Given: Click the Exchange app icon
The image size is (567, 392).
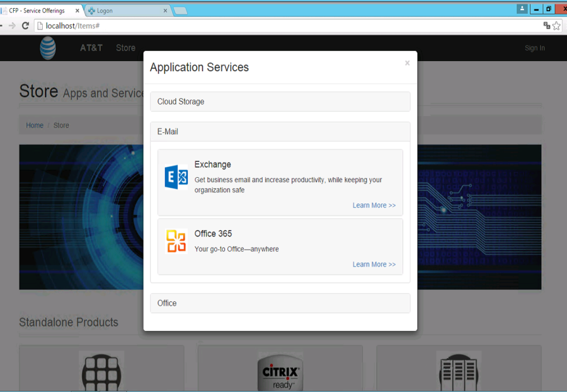Looking at the screenshot, I should pyautogui.click(x=176, y=177).
